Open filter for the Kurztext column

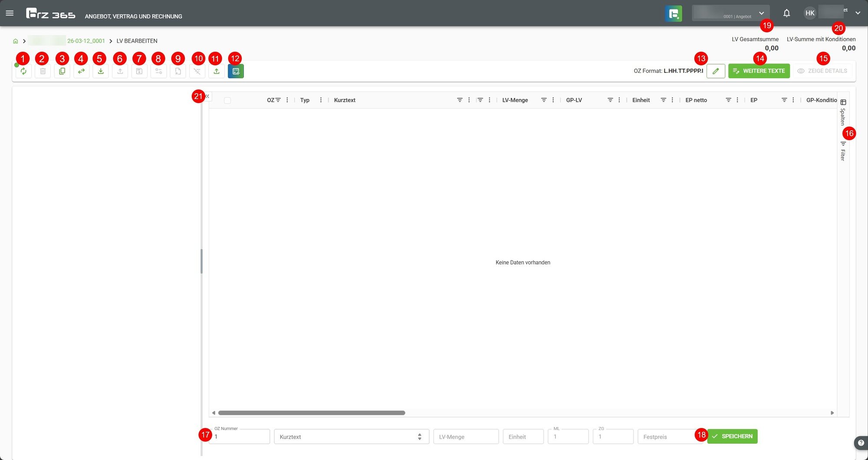(x=460, y=100)
